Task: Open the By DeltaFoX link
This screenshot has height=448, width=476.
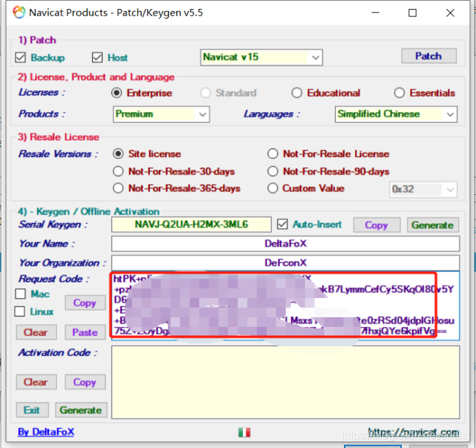Action: coord(46,432)
